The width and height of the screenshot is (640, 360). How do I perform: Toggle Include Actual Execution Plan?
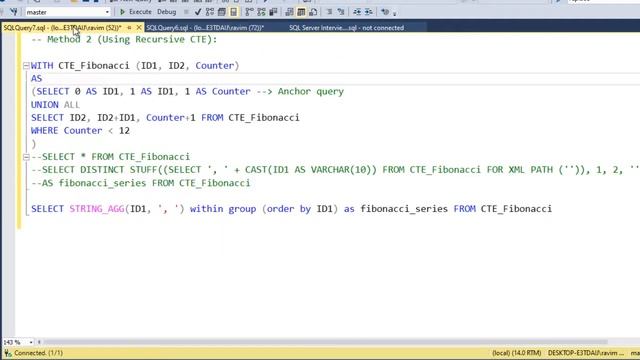click(249, 12)
